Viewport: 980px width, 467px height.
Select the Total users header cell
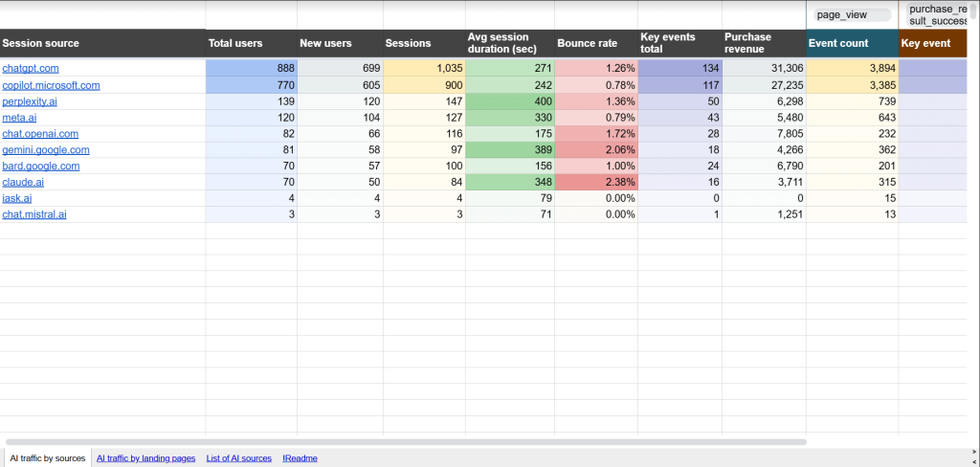pyautogui.click(x=252, y=43)
